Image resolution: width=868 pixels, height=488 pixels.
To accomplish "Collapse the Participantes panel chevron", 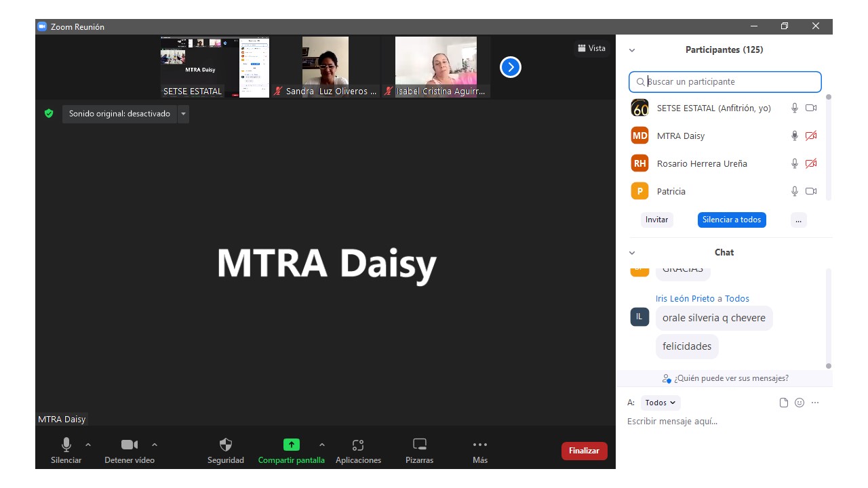I will click(632, 50).
